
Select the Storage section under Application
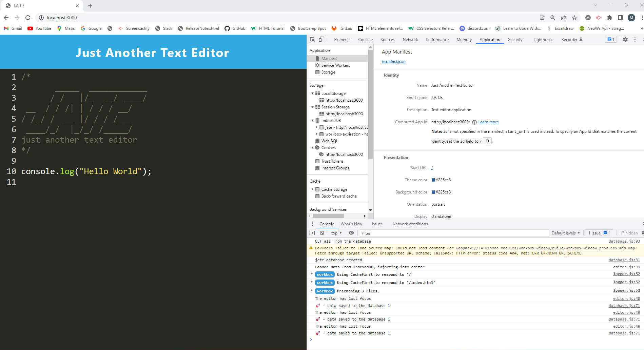[328, 72]
